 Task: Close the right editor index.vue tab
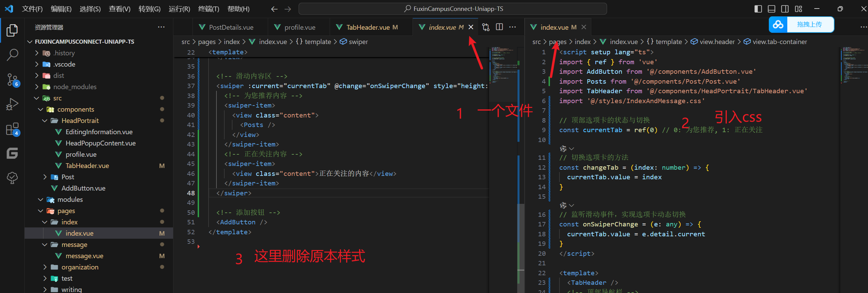coord(584,27)
